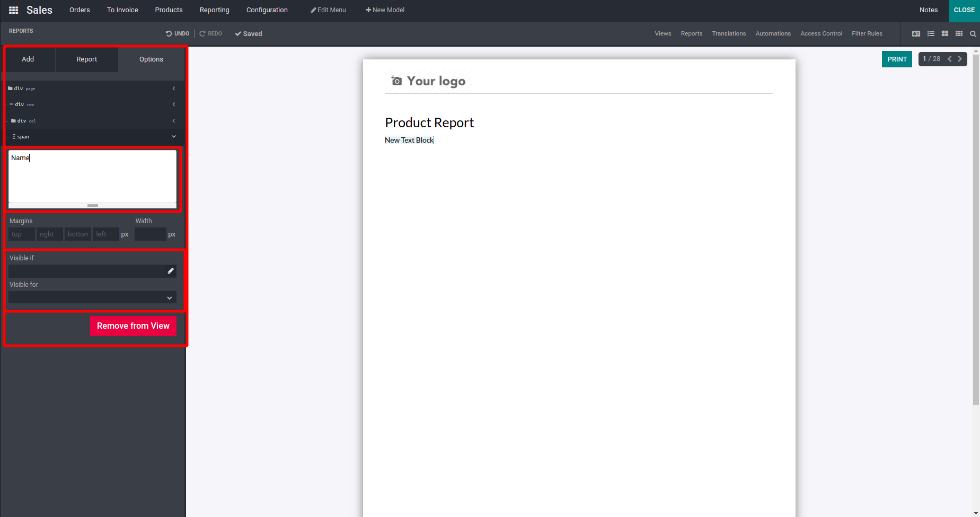Viewport: 980px width, 517px height.
Task: Open the Products menu
Action: coord(169,10)
